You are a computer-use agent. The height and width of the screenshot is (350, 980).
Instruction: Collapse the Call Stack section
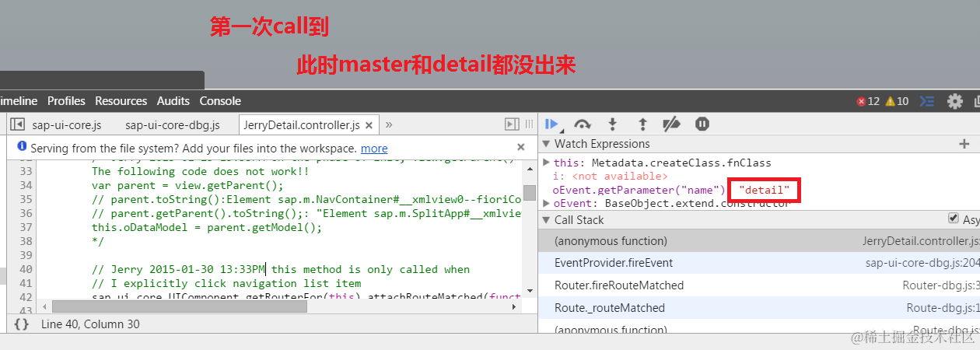547,220
